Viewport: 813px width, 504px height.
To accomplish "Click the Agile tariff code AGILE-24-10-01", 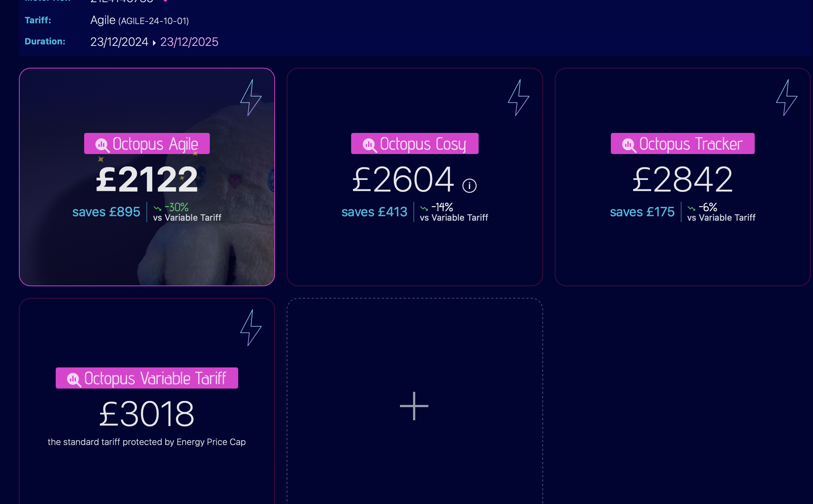I will pos(153,21).
